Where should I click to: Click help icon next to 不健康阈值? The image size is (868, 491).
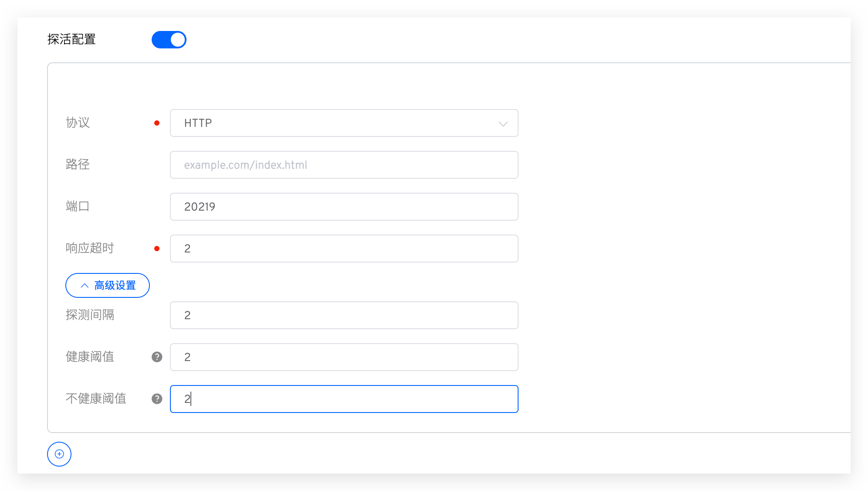[x=157, y=399]
